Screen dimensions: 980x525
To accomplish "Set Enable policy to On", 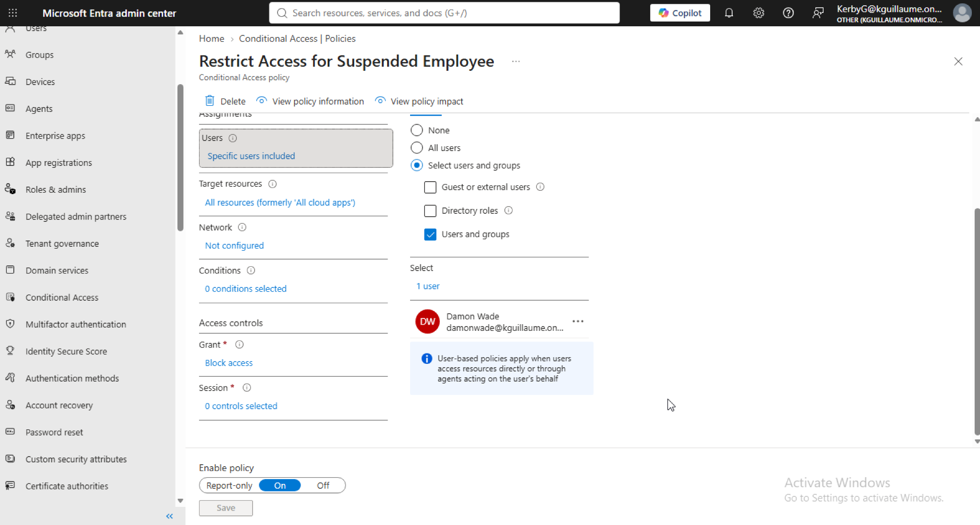I will point(280,485).
